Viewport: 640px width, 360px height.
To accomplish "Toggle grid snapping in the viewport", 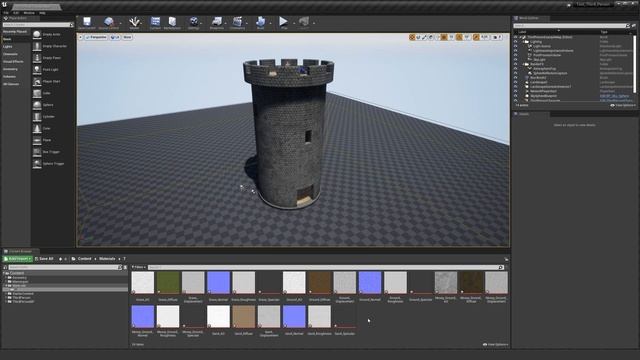I will click(x=444, y=37).
